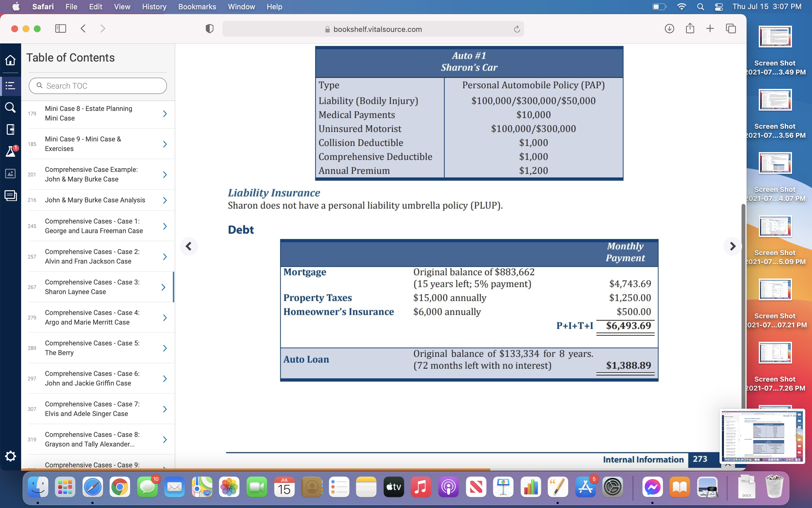
Task: Click the bookshelf.vitalsource.com address bar
Action: click(x=373, y=29)
